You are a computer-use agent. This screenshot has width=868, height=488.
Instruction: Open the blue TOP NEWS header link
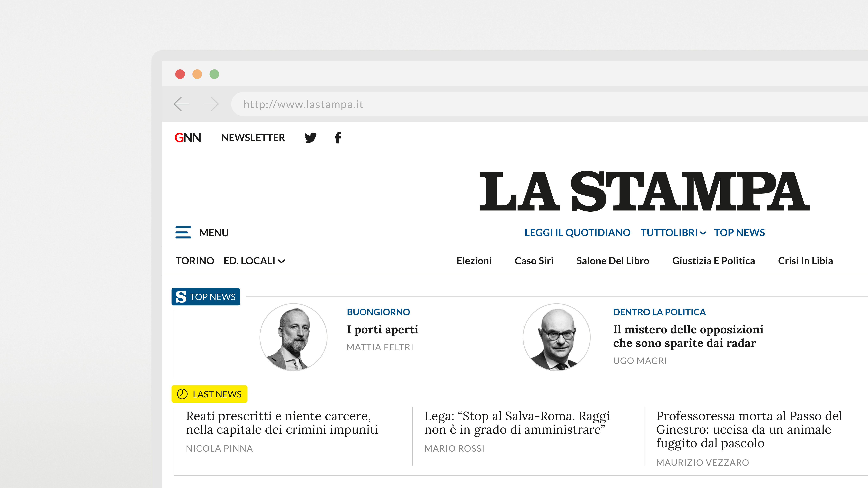pos(739,232)
